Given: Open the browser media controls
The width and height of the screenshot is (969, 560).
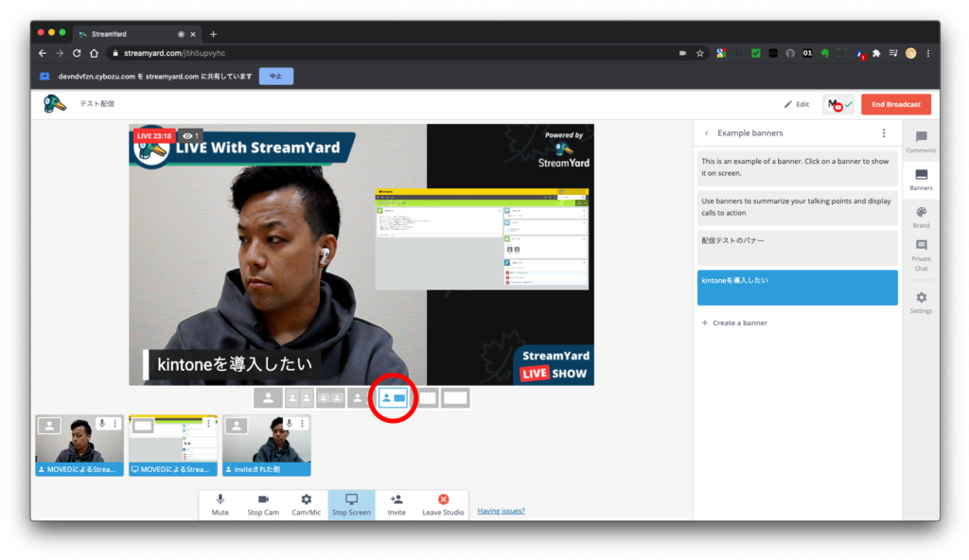Looking at the screenshot, I should pyautogui.click(x=893, y=53).
